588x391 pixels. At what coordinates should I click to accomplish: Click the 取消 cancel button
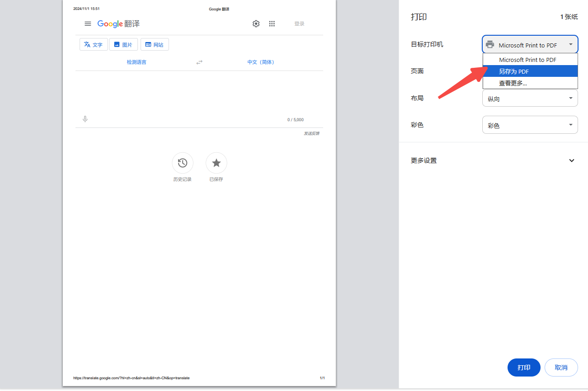click(x=561, y=367)
